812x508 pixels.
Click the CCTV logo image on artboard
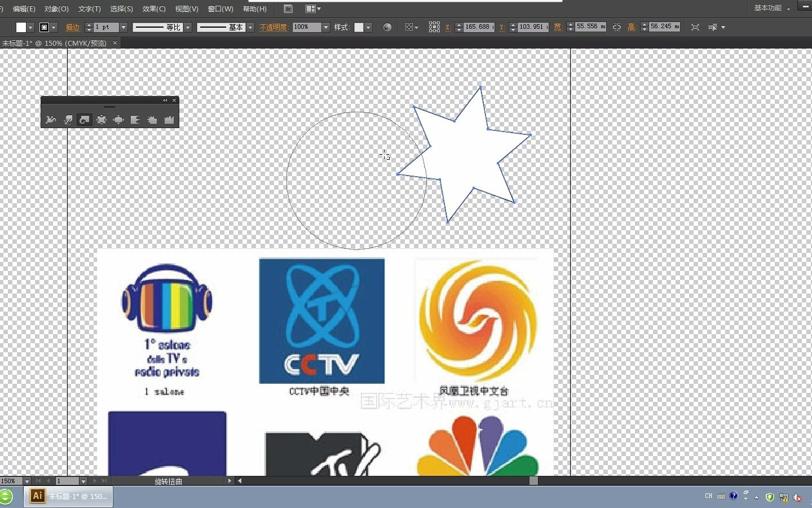[322, 321]
